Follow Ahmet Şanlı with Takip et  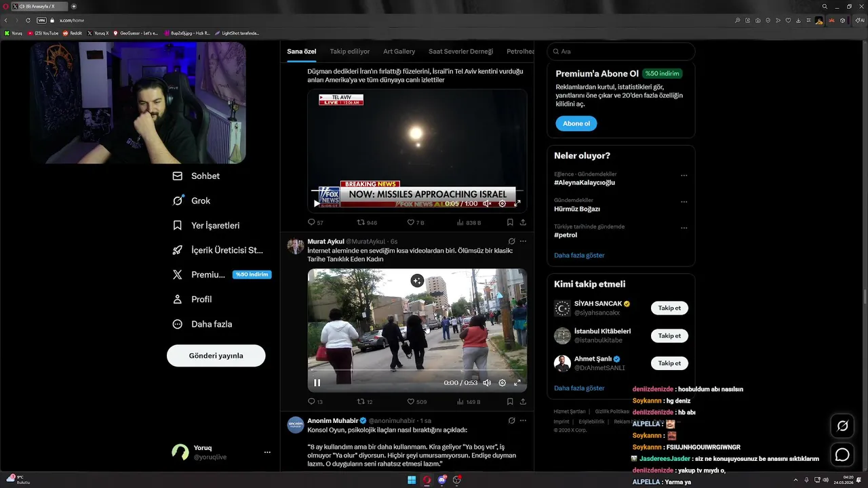[669, 363]
